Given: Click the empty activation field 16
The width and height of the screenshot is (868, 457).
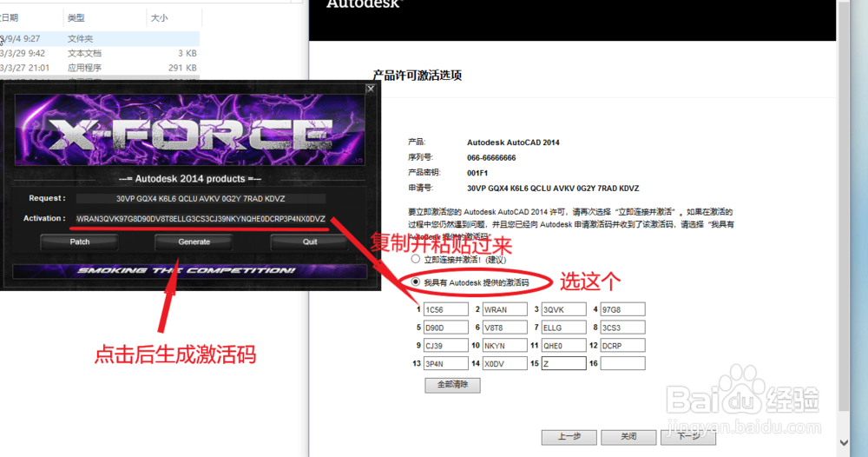Looking at the screenshot, I should 622,363.
